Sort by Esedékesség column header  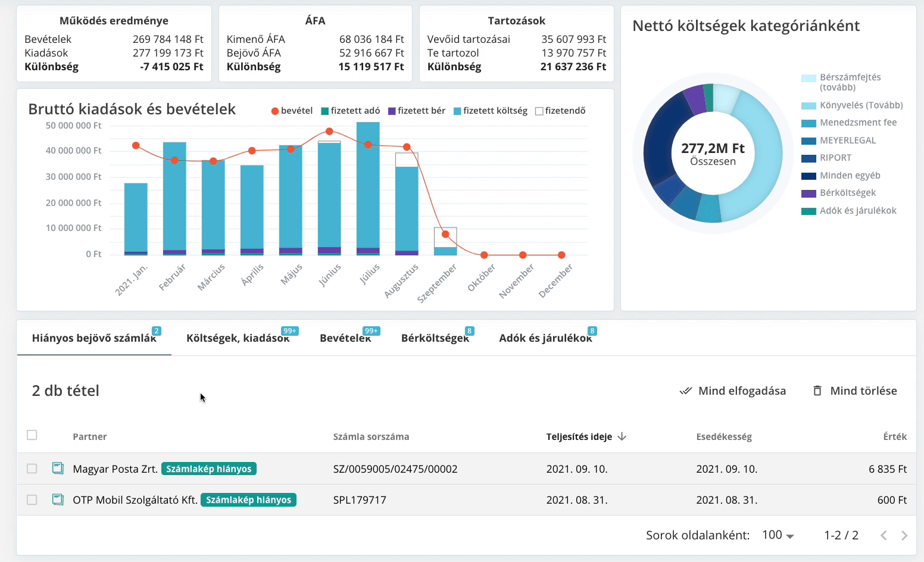pos(724,436)
